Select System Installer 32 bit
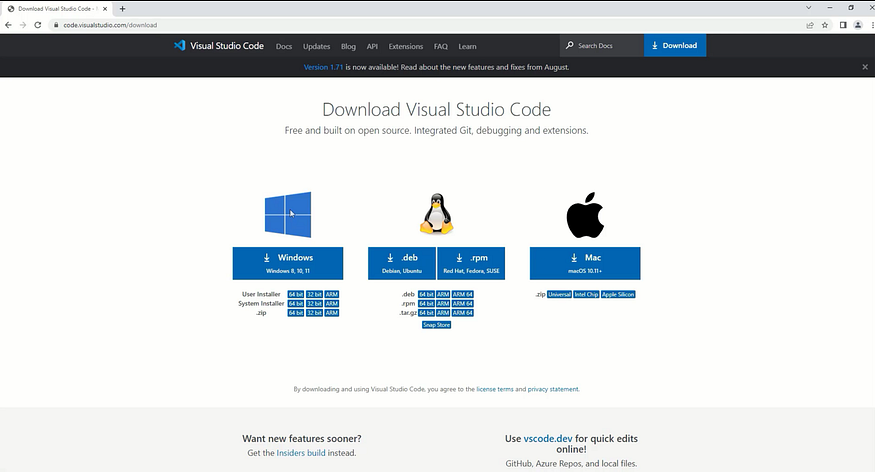This screenshot has height=472, width=875. [314, 304]
